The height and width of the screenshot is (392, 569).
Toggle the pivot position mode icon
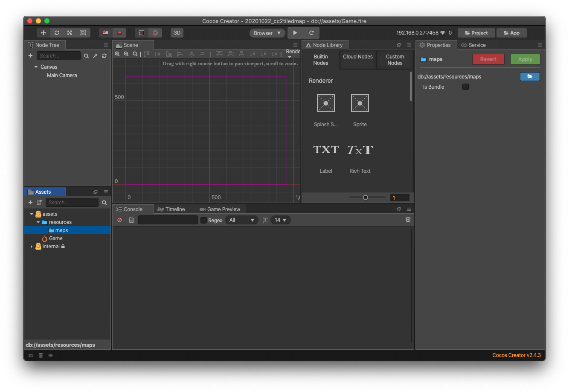point(106,33)
